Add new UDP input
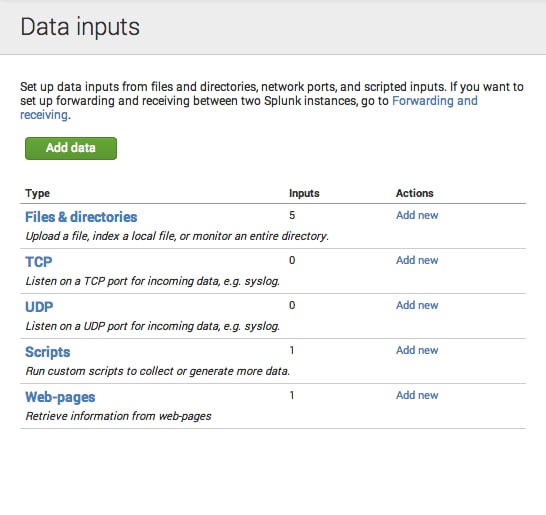The image size is (546, 515). tap(417, 305)
